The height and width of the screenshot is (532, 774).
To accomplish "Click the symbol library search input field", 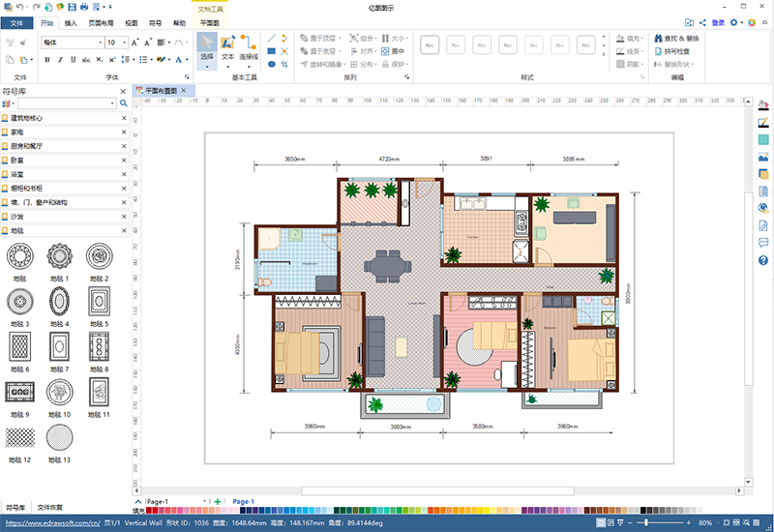I will pos(67,103).
